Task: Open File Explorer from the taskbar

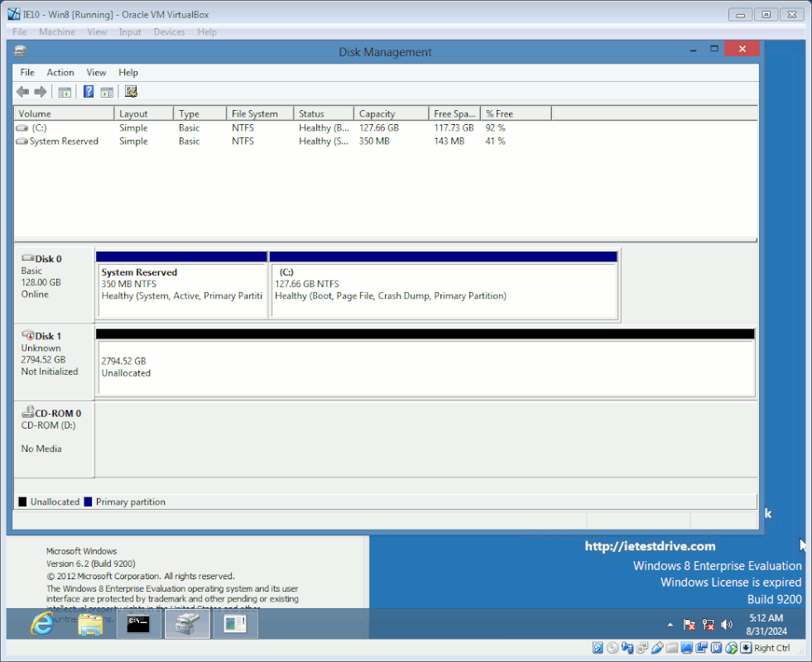Action: pyautogui.click(x=90, y=624)
